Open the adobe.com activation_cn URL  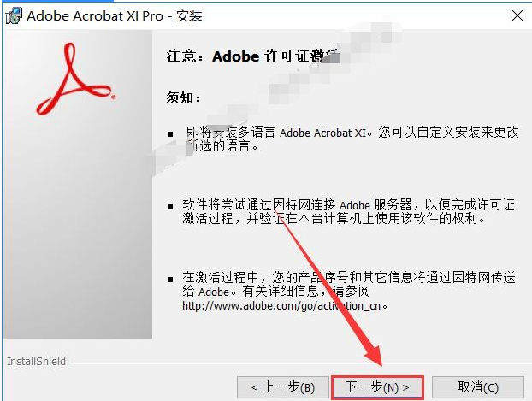click(x=281, y=306)
